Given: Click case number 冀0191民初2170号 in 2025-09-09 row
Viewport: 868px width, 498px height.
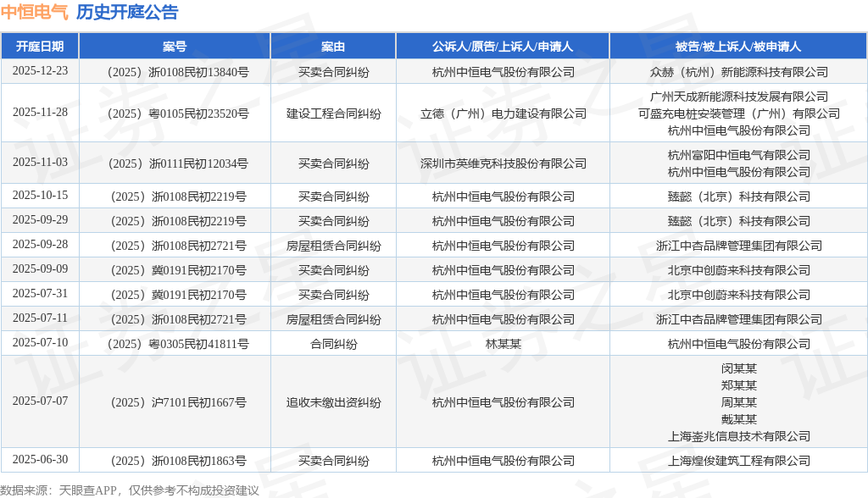Looking at the screenshot, I should pyautogui.click(x=178, y=270).
